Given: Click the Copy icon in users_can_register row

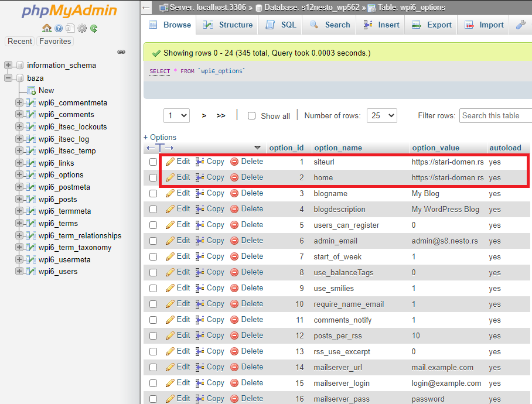Looking at the screenshot, I should pyautogui.click(x=200, y=225).
